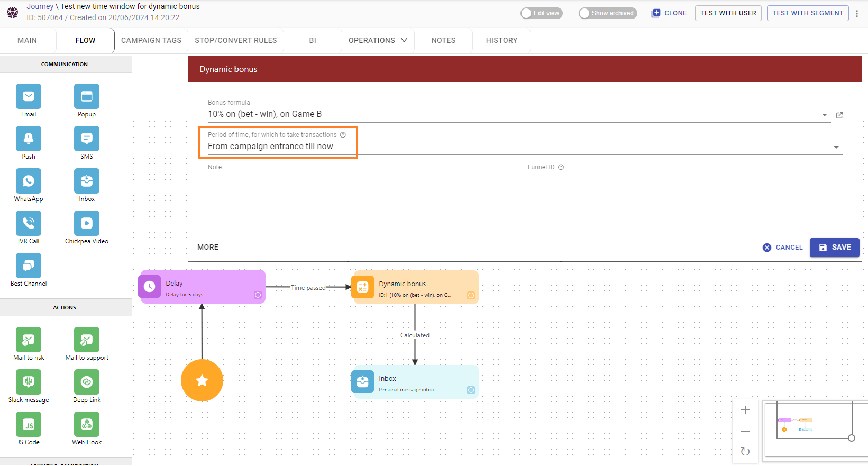The image size is (868, 466).
Task: Choose the Chickpea Video block icon
Action: point(87,223)
